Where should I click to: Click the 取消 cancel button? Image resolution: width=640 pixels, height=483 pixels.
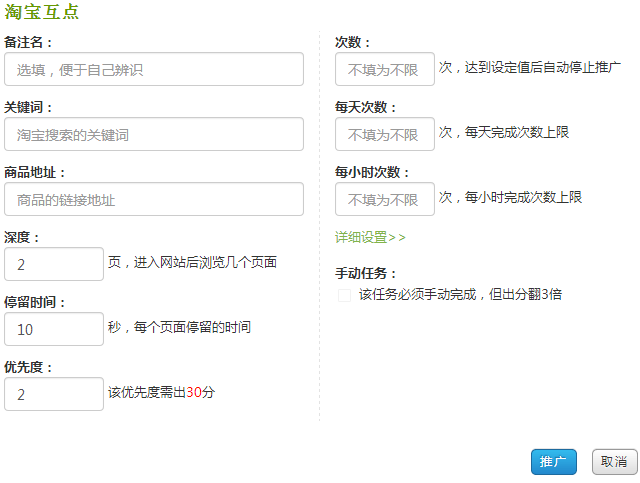click(x=614, y=462)
